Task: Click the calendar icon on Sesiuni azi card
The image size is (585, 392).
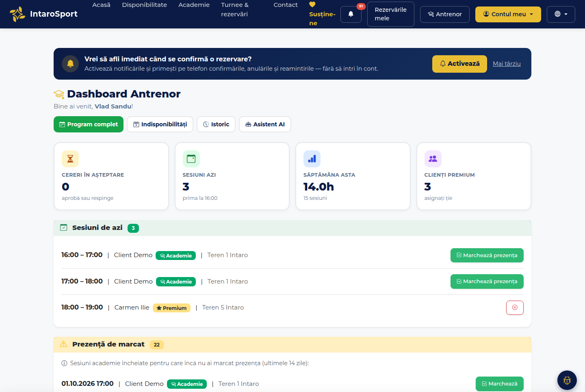Action: click(191, 159)
